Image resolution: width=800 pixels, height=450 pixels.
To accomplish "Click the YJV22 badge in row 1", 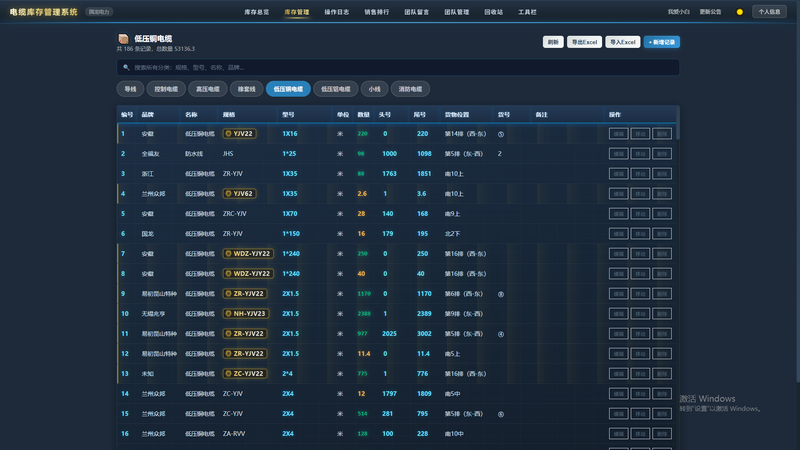I will [239, 134].
